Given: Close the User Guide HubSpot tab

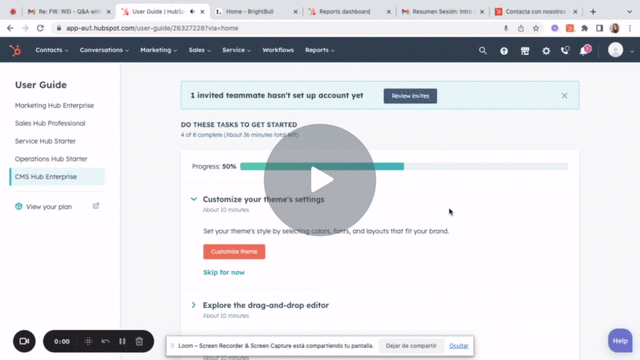Looking at the screenshot, I should point(202,12).
